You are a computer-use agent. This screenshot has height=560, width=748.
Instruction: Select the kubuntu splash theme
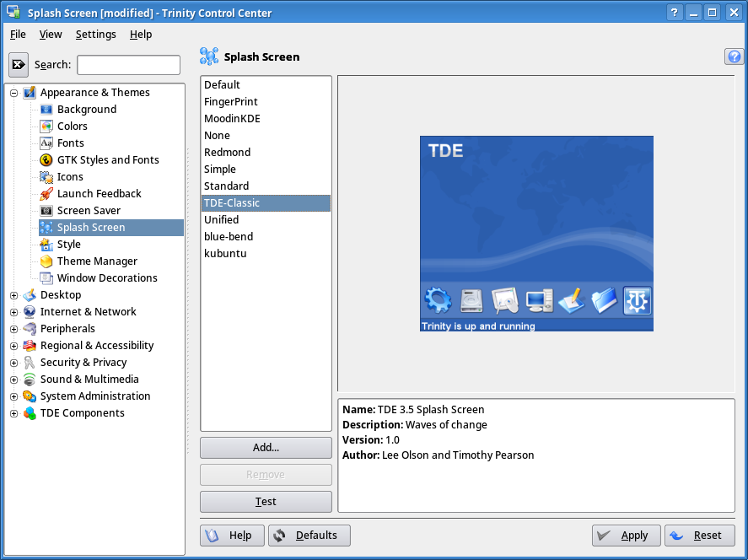click(266, 254)
